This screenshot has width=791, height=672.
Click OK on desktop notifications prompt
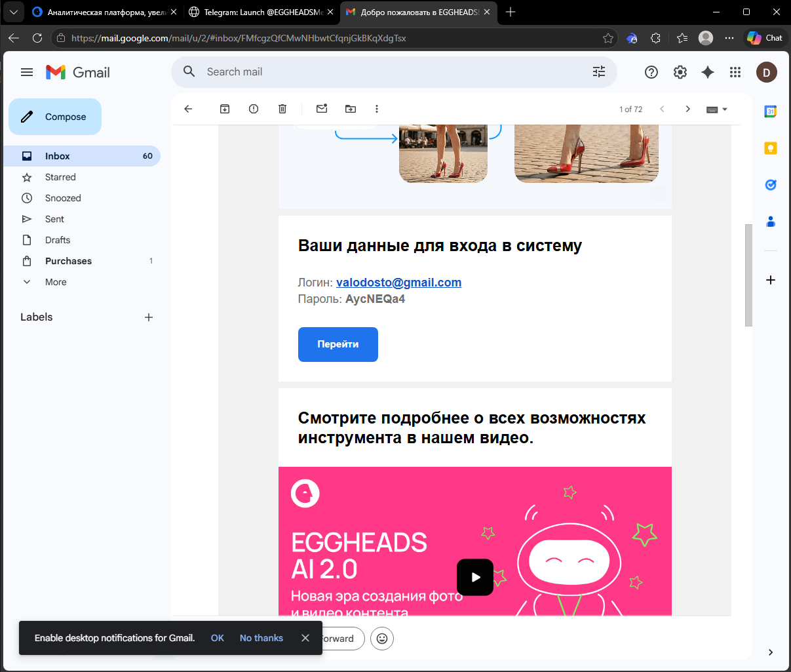(218, 638)
